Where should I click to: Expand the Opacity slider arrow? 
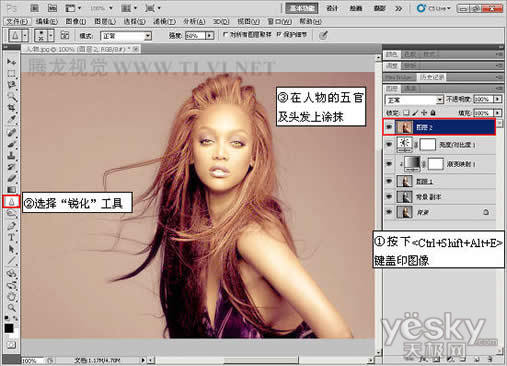tap(497, 99)
